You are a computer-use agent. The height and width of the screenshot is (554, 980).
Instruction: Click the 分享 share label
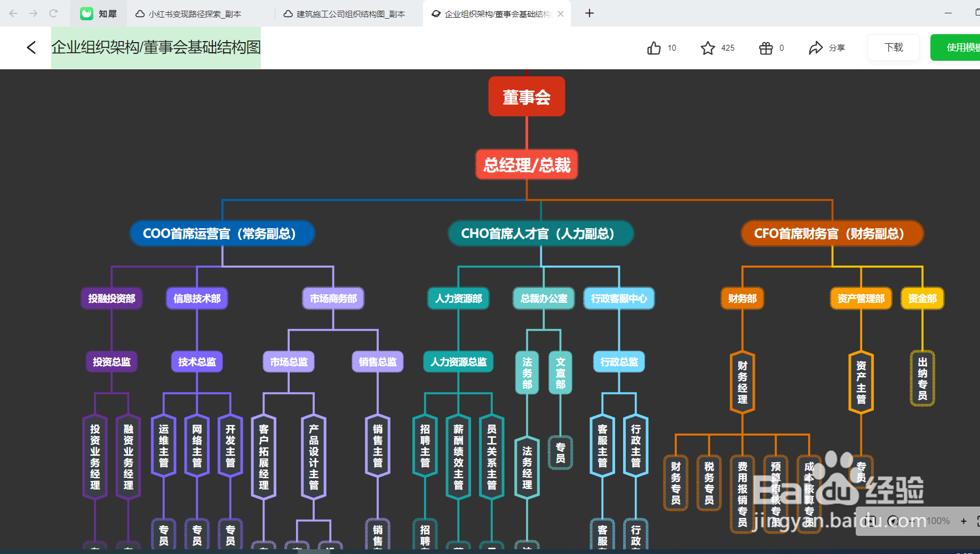(x=837, y=48)
